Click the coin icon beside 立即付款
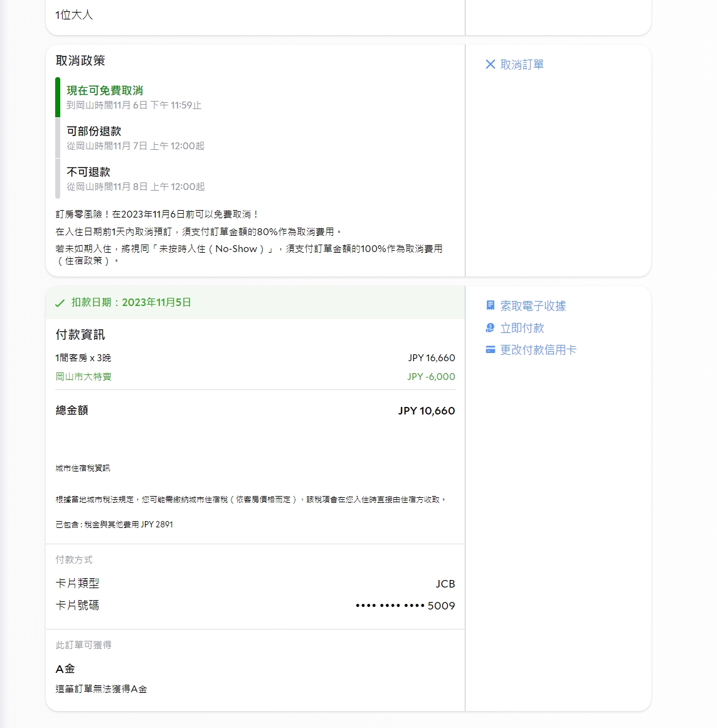This screenshot has width=717, height=728. point(491,328)
